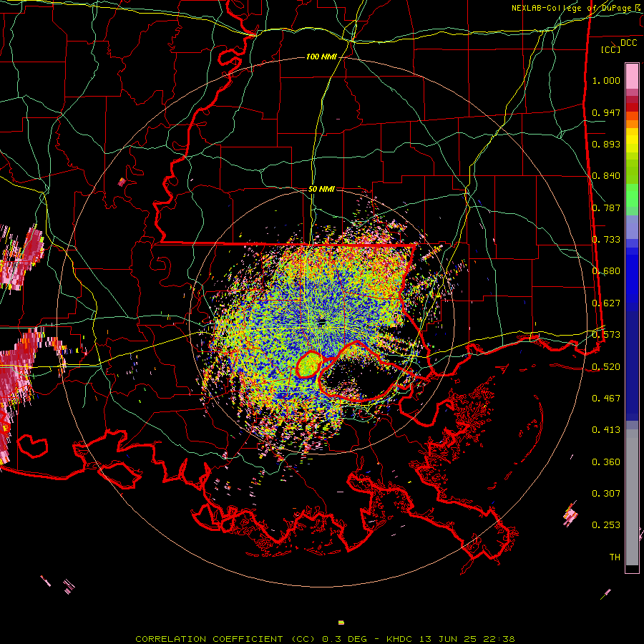Click the DCC label above the color scale
This screenshot has width=644, height=644.
628,43
